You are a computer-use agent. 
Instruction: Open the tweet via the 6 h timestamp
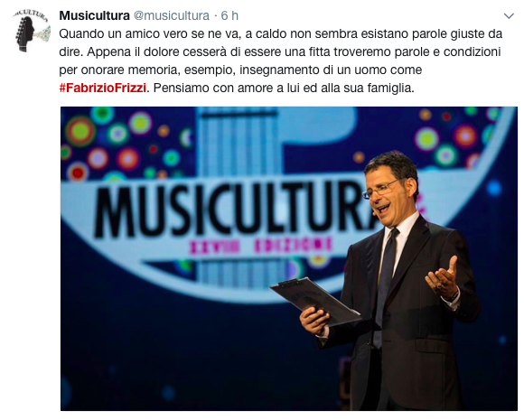point(229,15)
